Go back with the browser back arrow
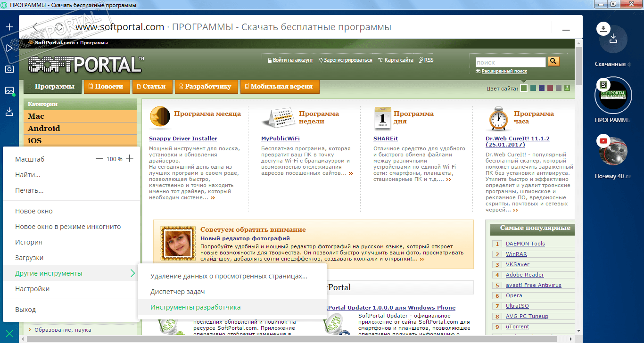 [35, 27]
